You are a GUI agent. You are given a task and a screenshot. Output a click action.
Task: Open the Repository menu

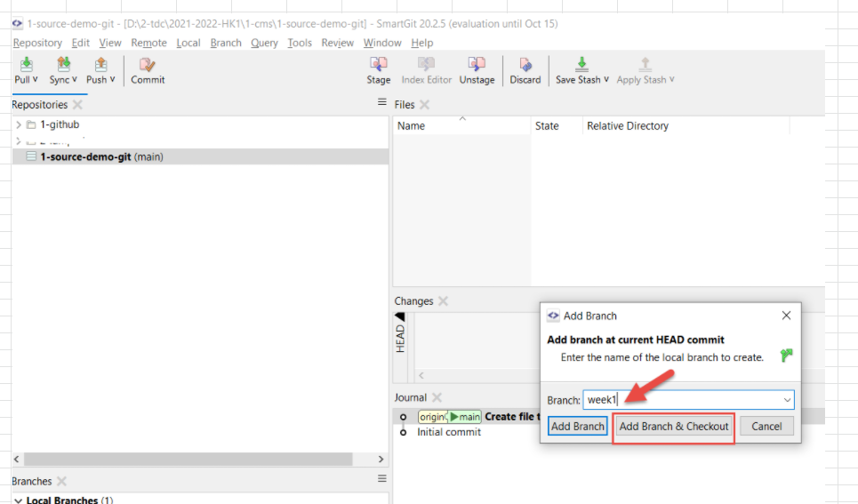click(x=37, y=43)
